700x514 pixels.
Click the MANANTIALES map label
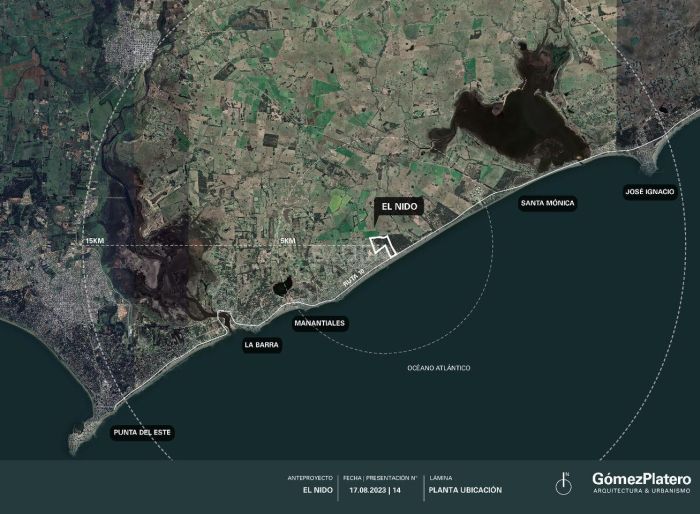click(320, 323)
